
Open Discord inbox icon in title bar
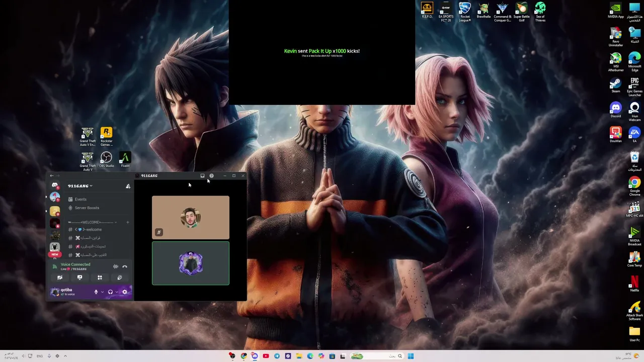point(202,175)
